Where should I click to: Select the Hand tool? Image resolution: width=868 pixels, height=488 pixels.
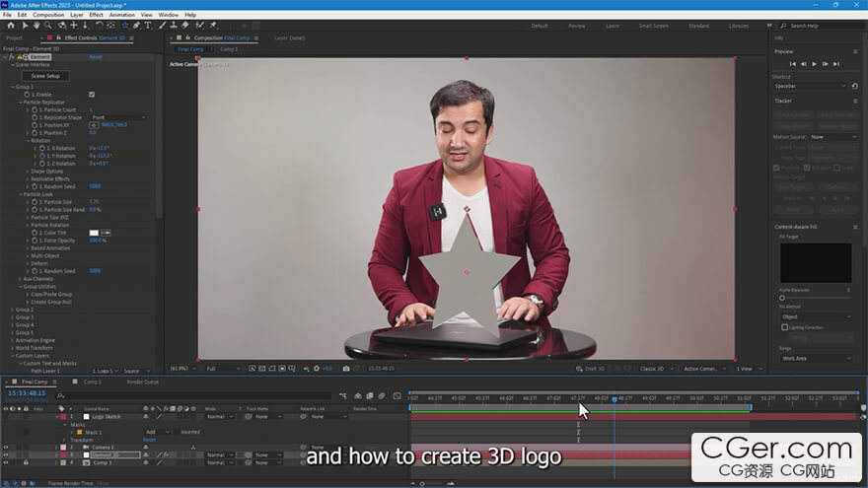click(36, 26)
